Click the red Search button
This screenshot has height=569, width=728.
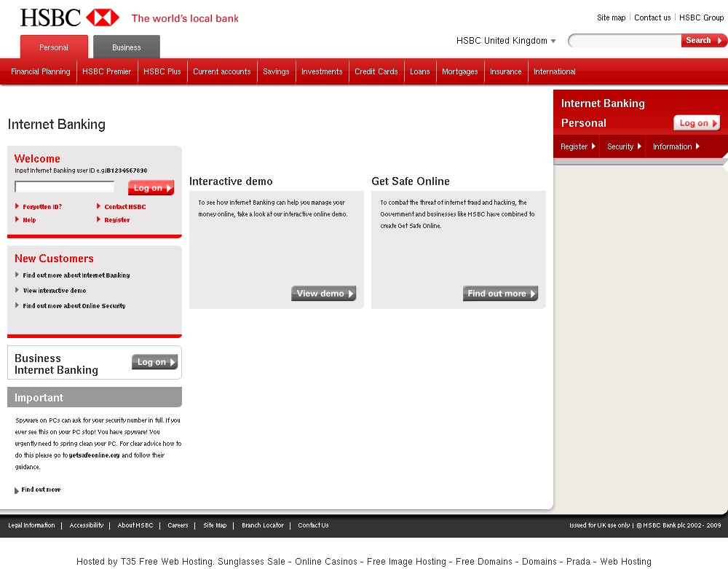tap(703, 40)
